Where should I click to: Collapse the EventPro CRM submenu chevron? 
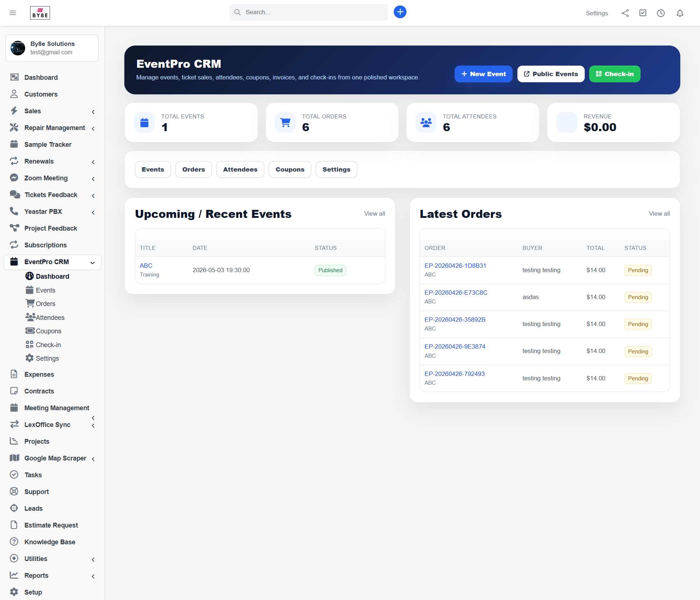(93, 262)
